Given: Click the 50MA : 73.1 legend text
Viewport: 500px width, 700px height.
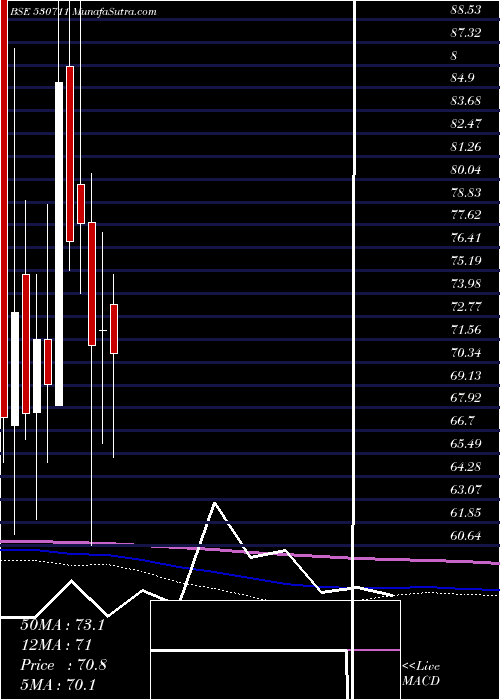Looking at the screenshot, I should point(62,625).
